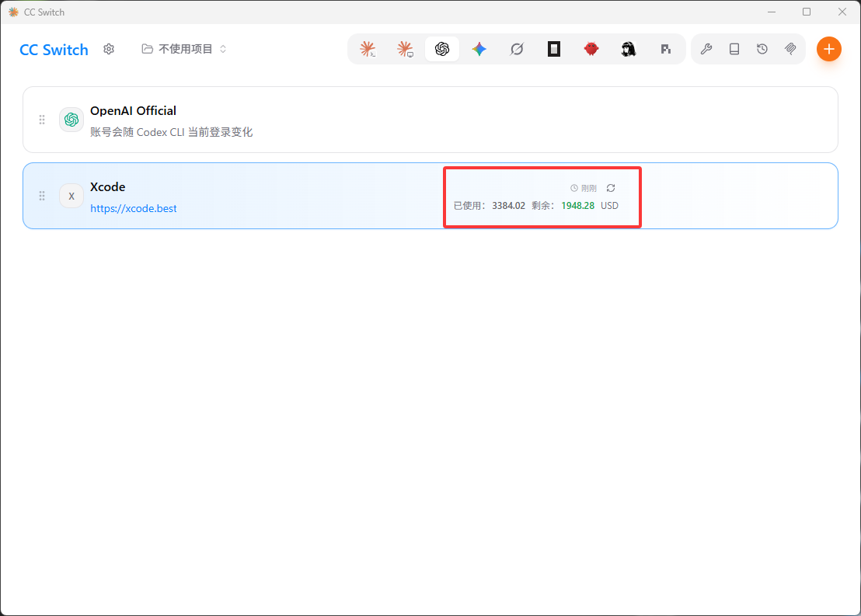Select the OpenAI Codex tab icon

(442, 50)
